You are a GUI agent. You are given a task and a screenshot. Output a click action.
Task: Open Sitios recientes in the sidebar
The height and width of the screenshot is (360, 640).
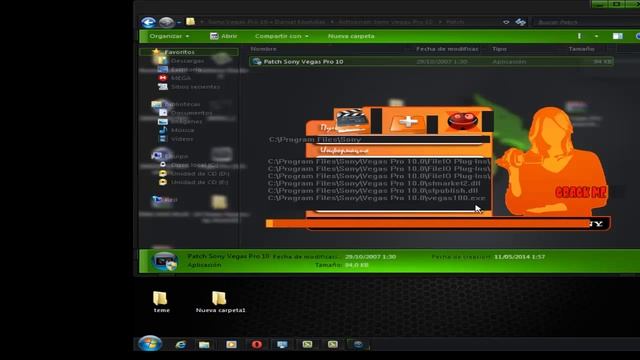195,87
